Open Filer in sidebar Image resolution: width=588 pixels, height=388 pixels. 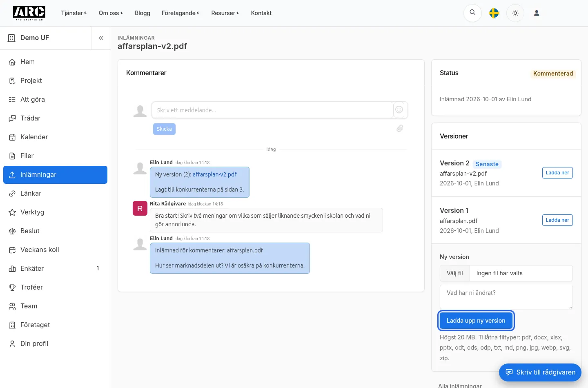pos(55,156)
